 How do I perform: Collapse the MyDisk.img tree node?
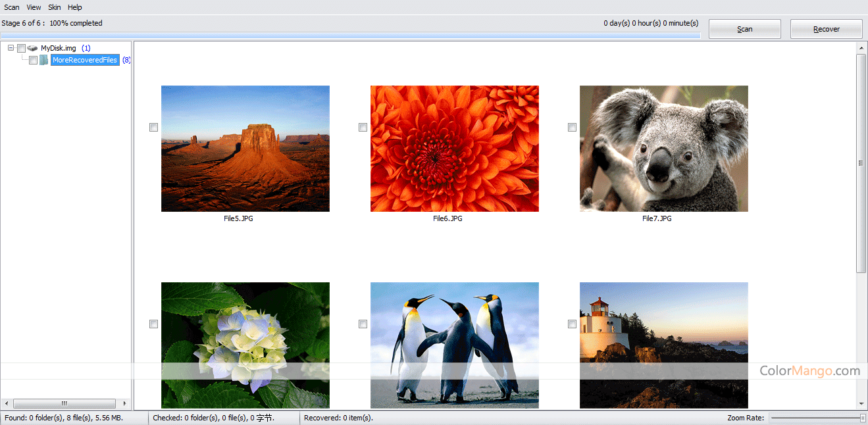(x=11, y=48)
